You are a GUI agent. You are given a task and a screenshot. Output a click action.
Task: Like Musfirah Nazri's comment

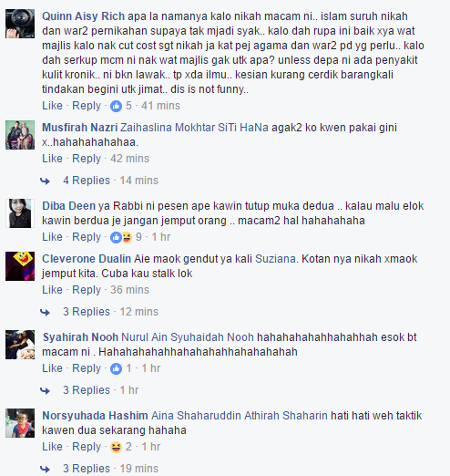[52, 159]
